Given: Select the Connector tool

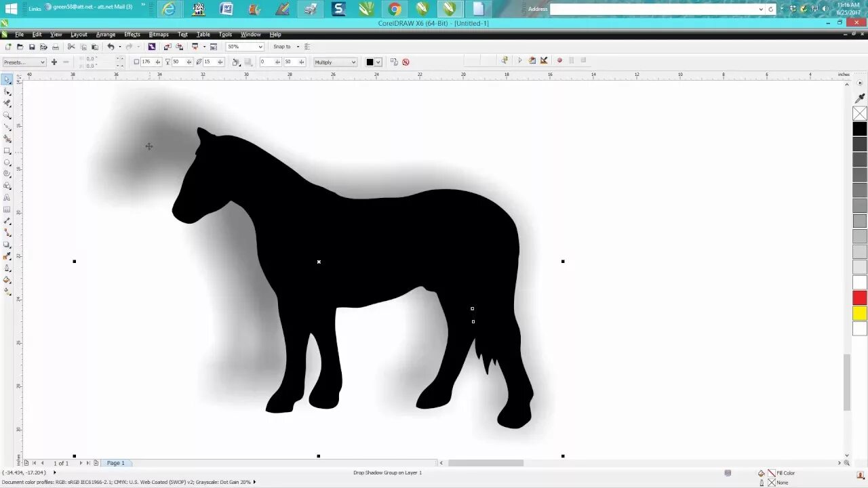Looking at the screenshot, I should point(7,232).
